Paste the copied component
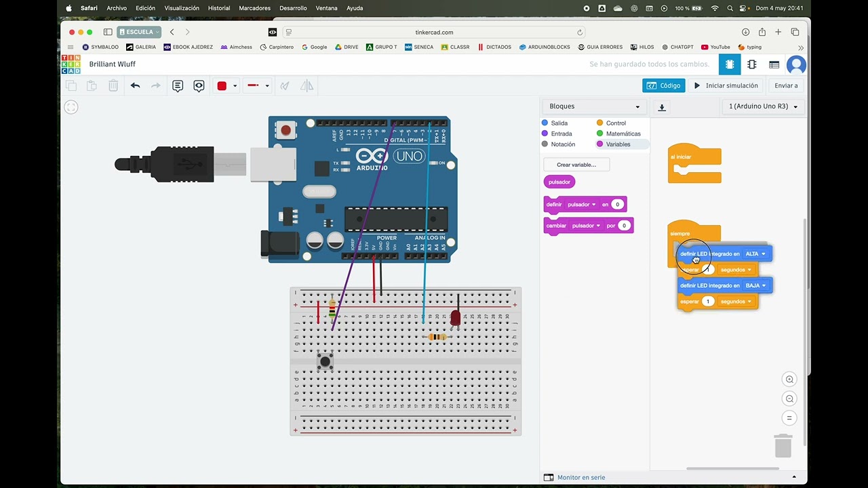Image resolution: width=868 pixels, height=488 pixels. tap(92, 85)
